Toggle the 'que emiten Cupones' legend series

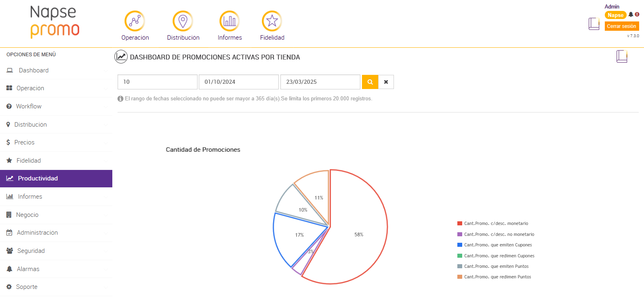pos(498,245)
